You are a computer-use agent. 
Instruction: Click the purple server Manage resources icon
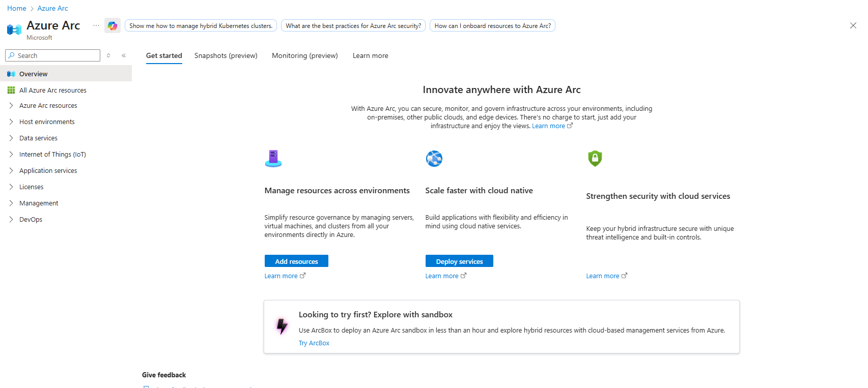(x=273, y=159)
